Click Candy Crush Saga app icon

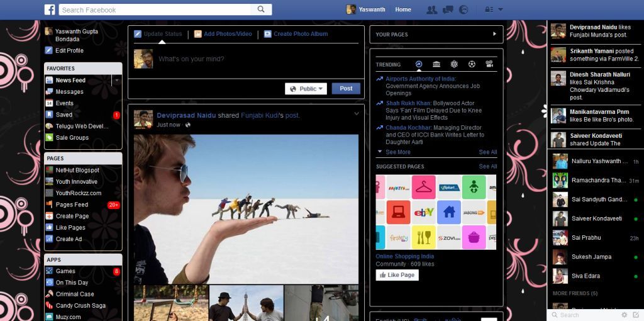49,305
